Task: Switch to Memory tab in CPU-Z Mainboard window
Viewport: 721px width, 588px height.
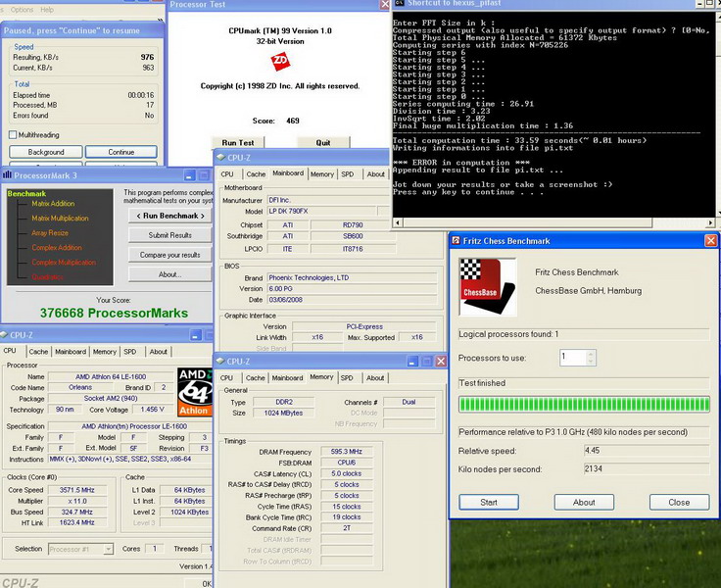Action: pyautogui.click(x=322, y=174)
